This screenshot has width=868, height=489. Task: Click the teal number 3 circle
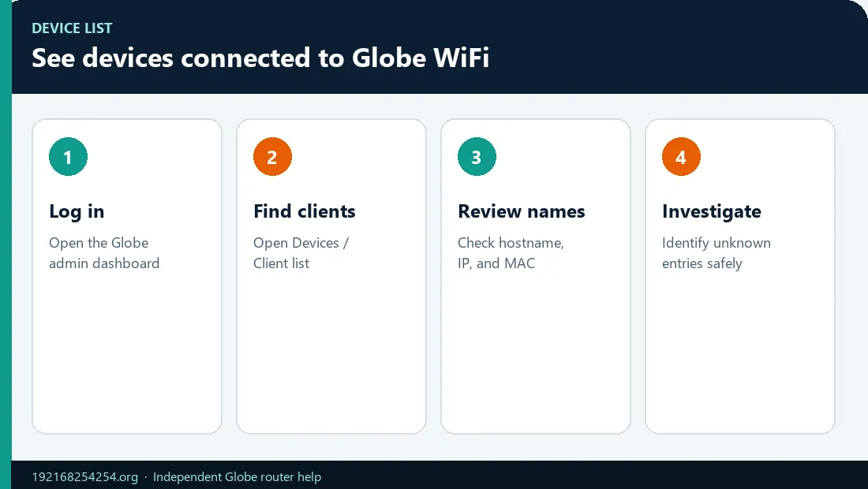click(x=477, y=156)
